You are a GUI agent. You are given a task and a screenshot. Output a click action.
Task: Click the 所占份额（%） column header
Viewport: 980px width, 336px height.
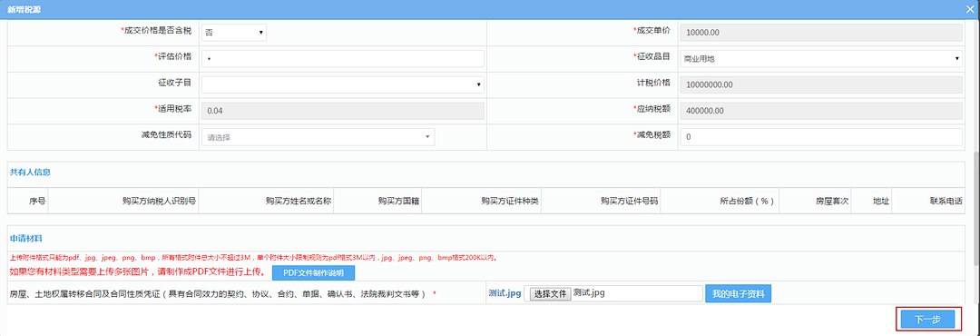747,202
